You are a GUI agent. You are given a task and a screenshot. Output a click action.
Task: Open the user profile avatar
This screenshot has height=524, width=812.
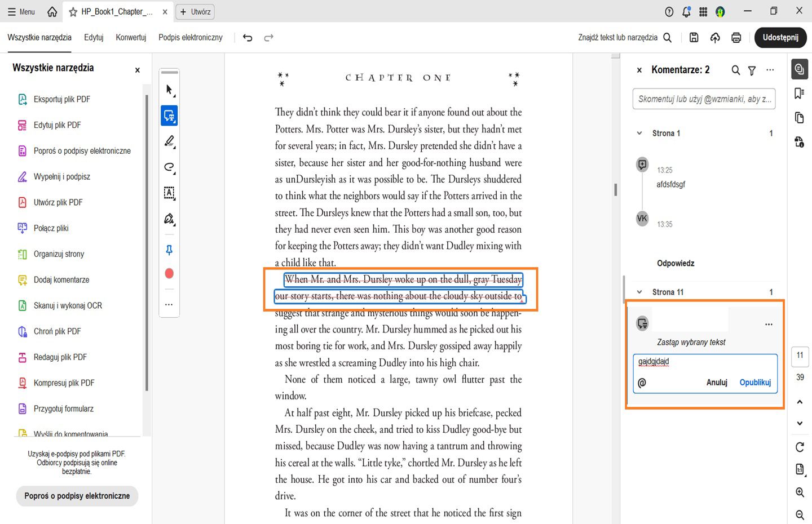[720, 12]
